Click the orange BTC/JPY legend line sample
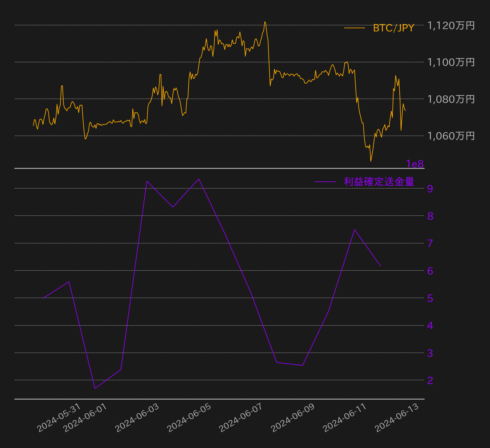Viewport: 490px width, 448px height. point(354,28)
